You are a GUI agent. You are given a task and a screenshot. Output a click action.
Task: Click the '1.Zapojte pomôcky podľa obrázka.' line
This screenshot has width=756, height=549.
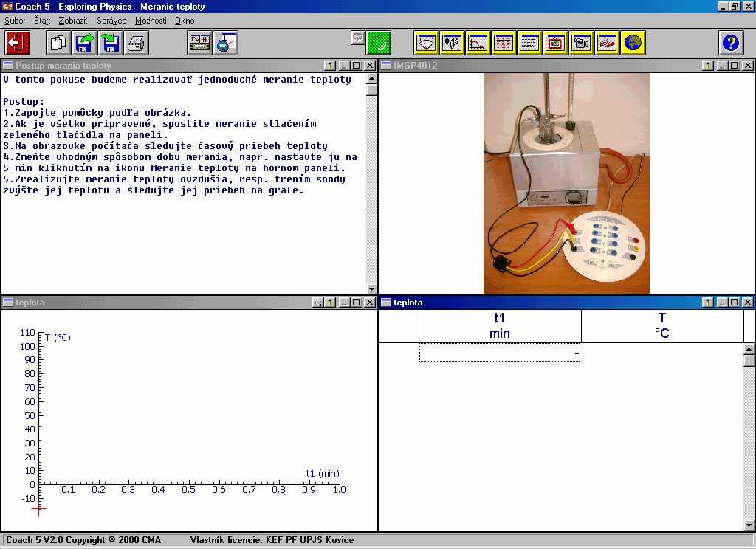point(97,113)
